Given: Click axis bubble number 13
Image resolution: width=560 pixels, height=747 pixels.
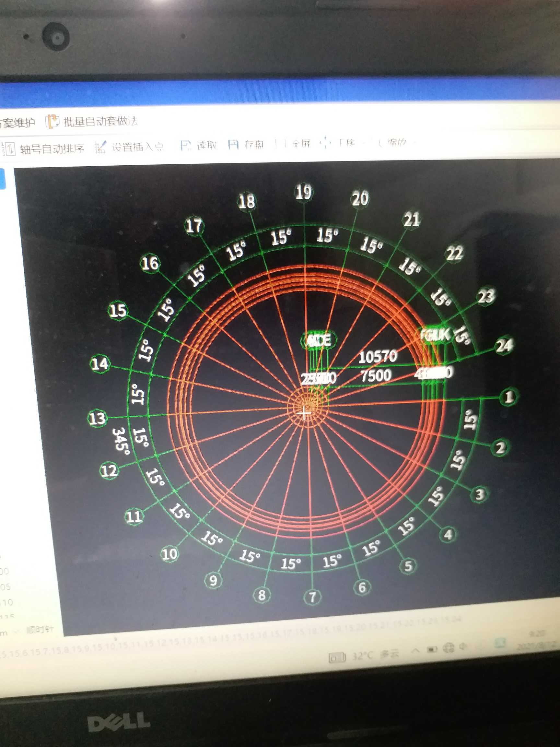Looking at the screenshot, I should pyautogui.click(x=97, y=419).
